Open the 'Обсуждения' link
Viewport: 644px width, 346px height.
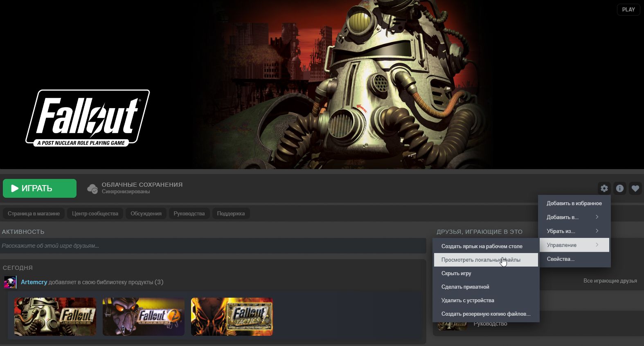(x=146, y=213)
